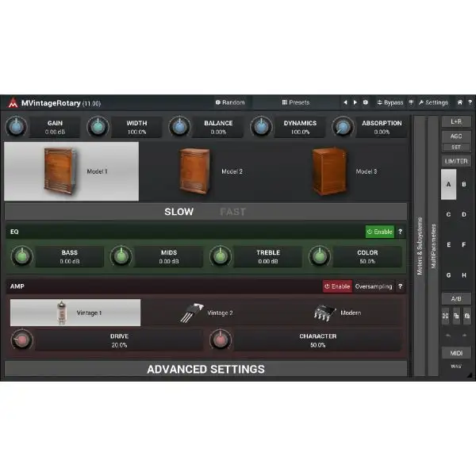Click the MeldaProduction logo icon
This screenshot has width=476, height=476.
pyautogui.click(x=13, y=103)
